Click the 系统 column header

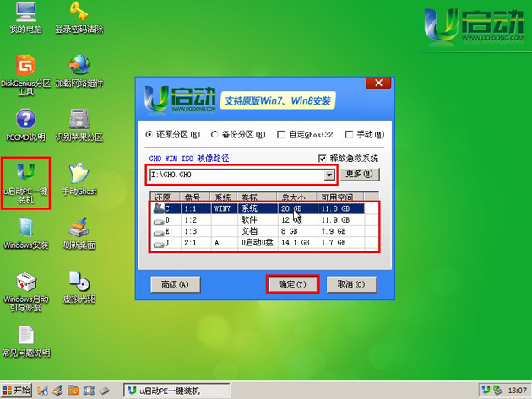(224, 197)
